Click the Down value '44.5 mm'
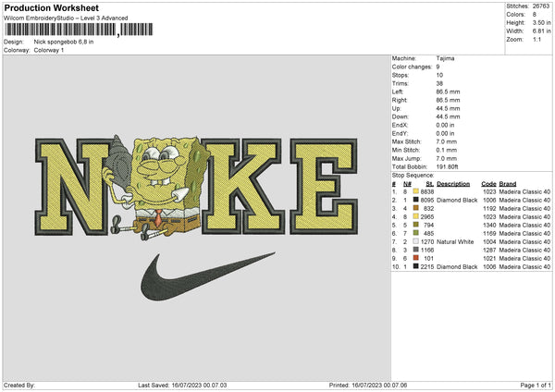This screenshot has width=555, height=392. tap(448, 116)
